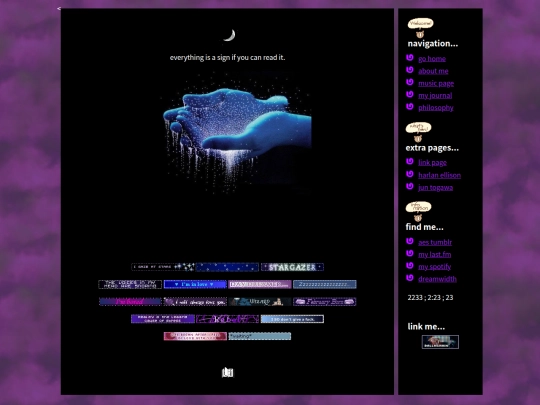Click the swirl bullet beside jun togawa

(409, 186)
